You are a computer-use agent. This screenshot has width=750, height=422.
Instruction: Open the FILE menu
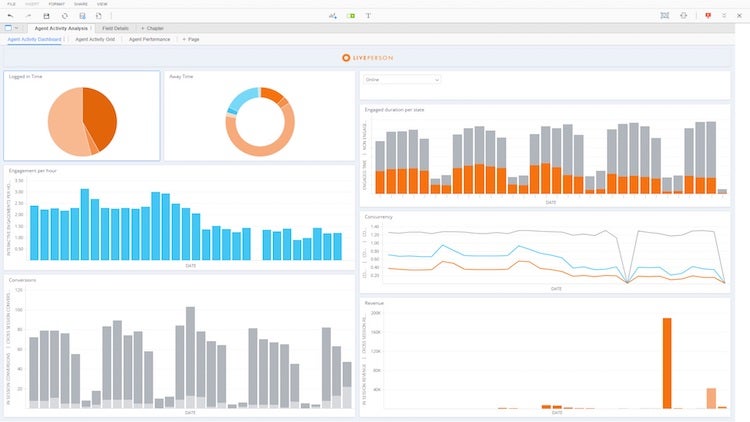coord(11,4)
